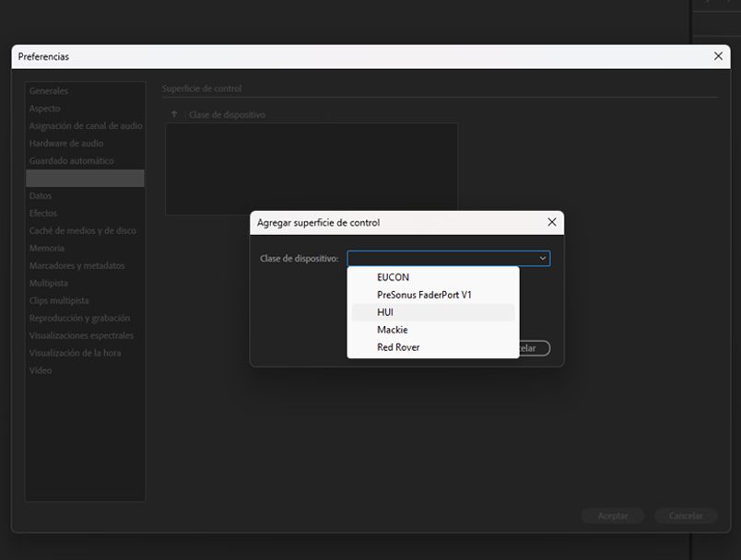Select the highlighted Superficie de control category
Viewport: 741px width, 560px height.
click(x=85, y=178)
